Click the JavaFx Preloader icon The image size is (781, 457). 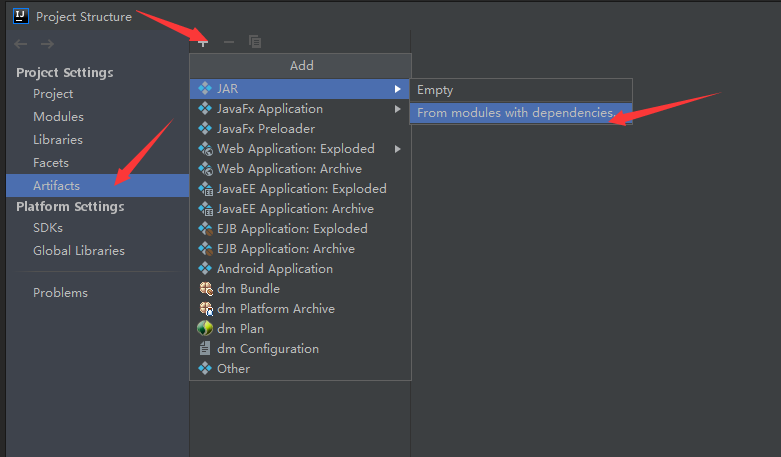pos(205,128)
